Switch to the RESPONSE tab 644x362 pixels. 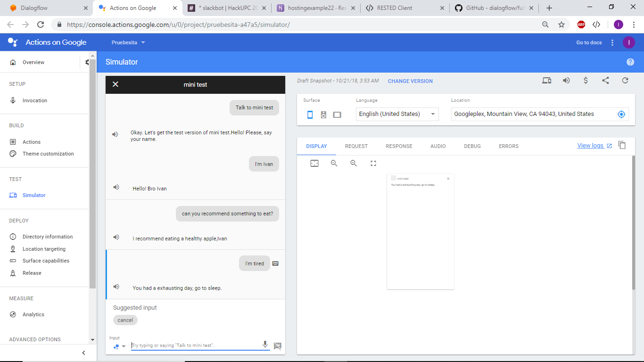tap(399, 146)
